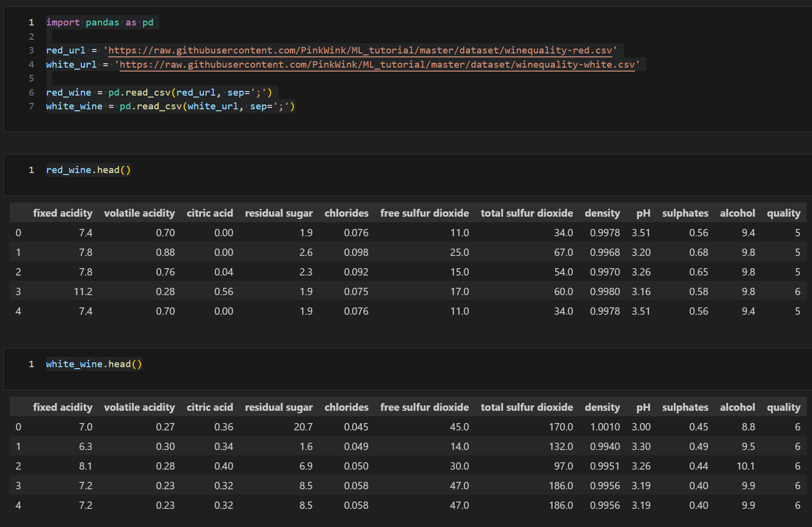Click white wine table's chlorides column header
This screenshot has height=527, width=812.
pyautogui.click(x=346, y=407)
